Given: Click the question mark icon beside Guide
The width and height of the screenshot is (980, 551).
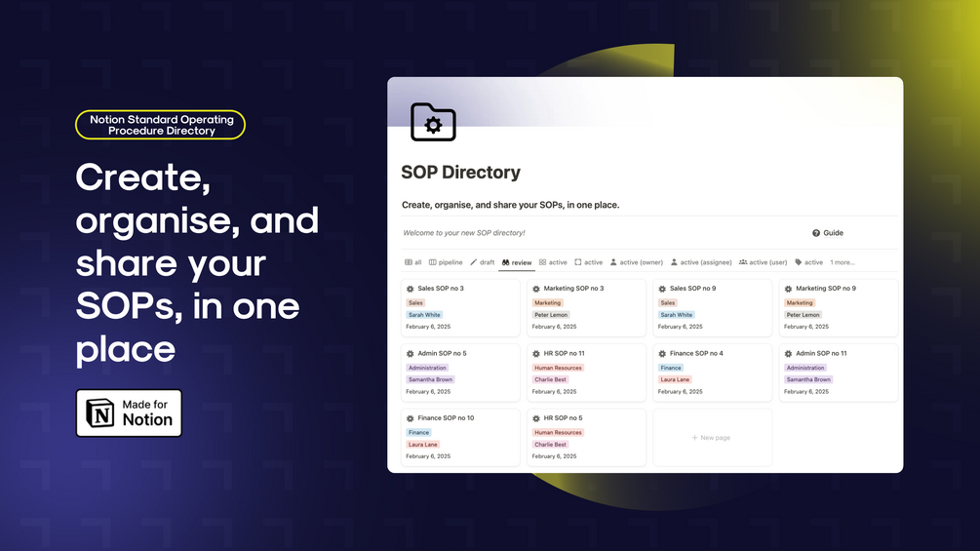Looking at the screenshot, I should (x=815, y=233).
